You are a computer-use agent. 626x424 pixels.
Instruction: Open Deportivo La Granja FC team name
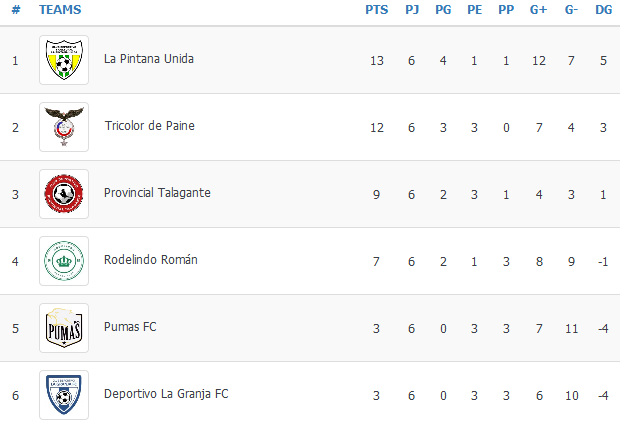tap(166, 394)
